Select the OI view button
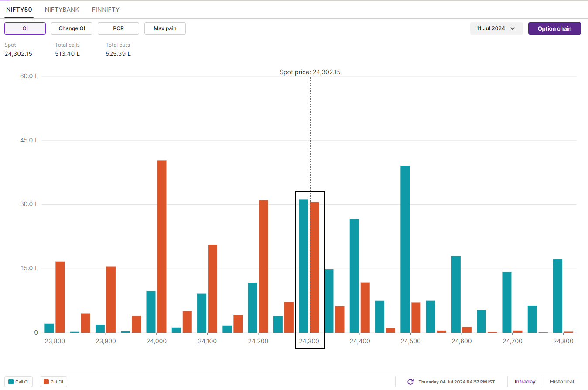 pyautogui.click(x=25, y=28)
